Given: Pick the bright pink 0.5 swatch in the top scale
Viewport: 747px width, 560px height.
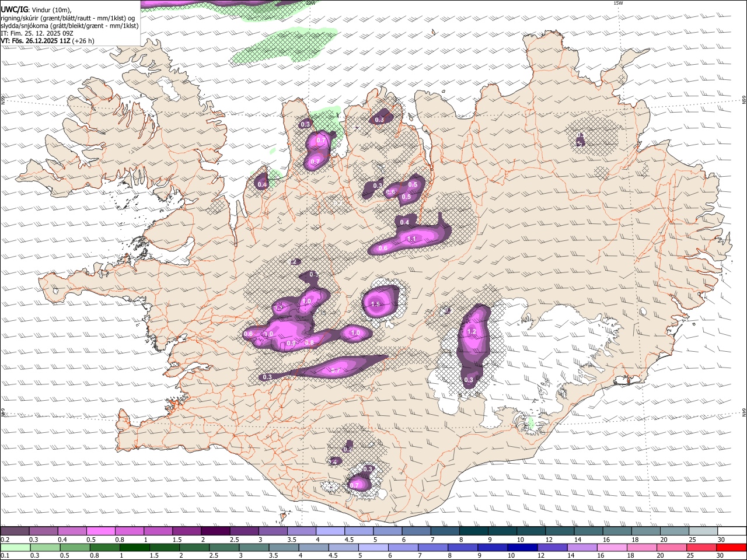Looking at the screenshot, I should coord(100,531).
